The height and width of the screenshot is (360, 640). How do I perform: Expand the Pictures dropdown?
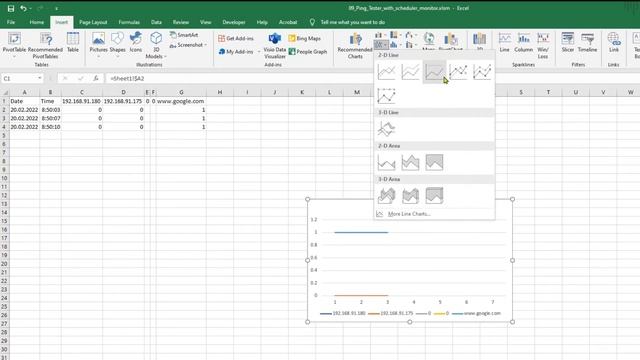coord(98,56)
